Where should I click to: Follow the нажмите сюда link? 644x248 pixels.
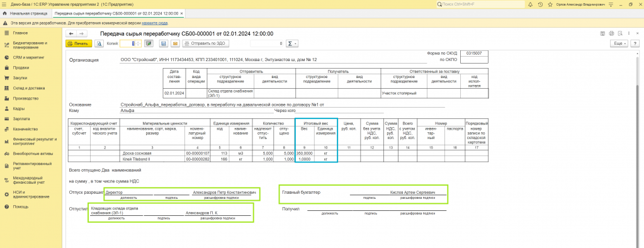[x=155, y=23]
